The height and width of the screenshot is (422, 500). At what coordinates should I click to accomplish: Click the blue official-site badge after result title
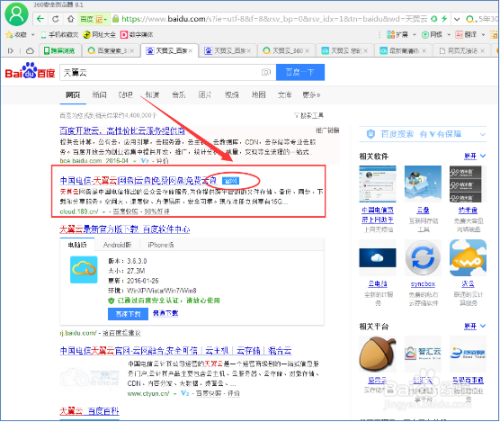230,181
